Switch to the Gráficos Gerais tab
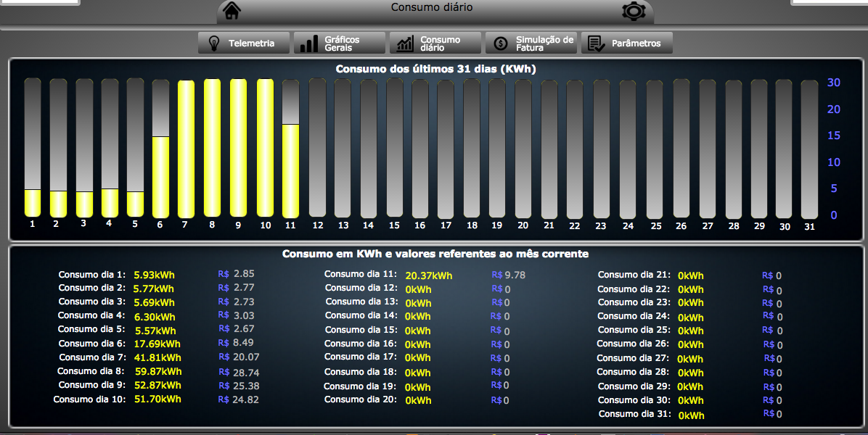 click(340, 43)
